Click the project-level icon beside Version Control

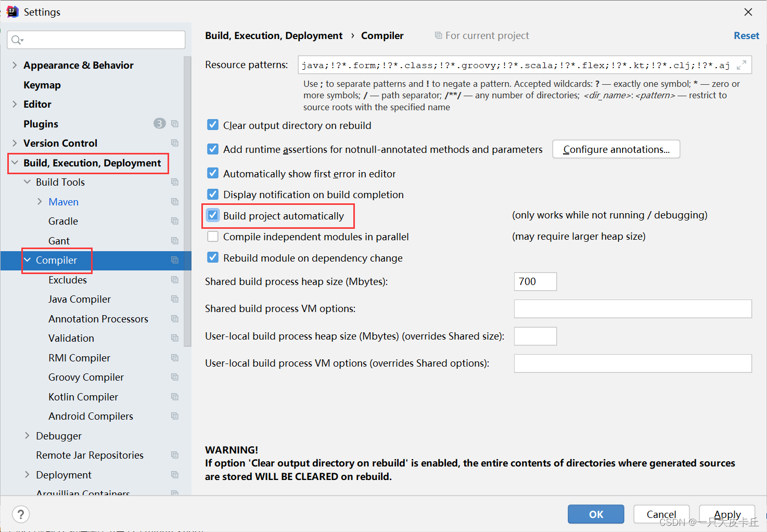point(175,143)
